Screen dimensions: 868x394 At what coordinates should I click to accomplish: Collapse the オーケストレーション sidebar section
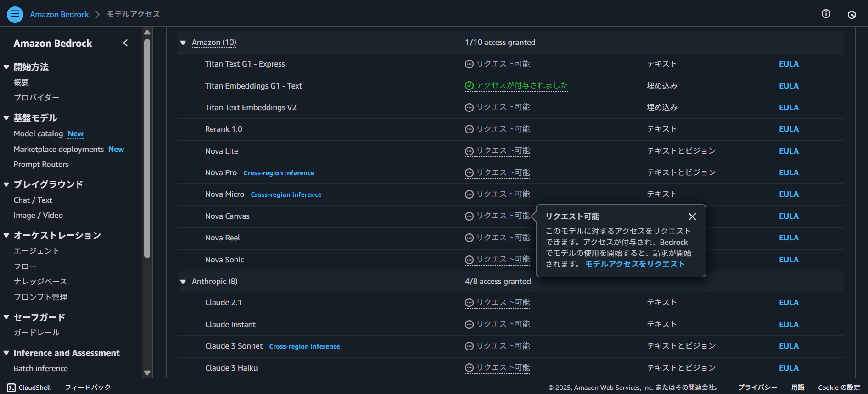(6, 235)
